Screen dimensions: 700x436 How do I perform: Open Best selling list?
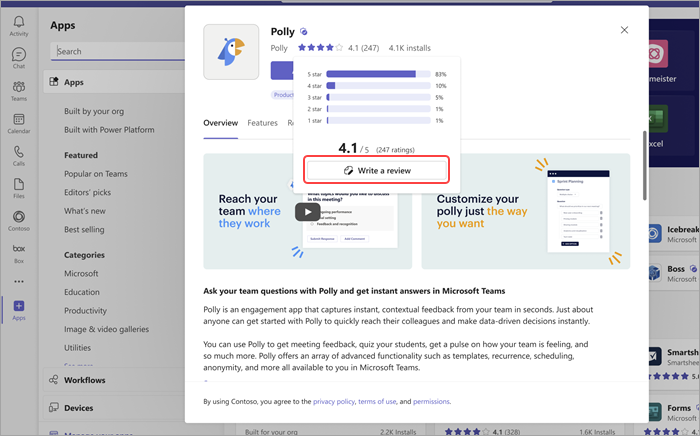click(x=84, y=229)
